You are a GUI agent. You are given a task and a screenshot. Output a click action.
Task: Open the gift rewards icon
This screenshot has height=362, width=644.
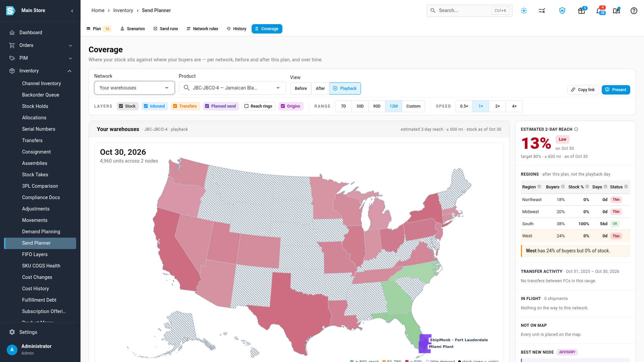click(x=582, y=11)
